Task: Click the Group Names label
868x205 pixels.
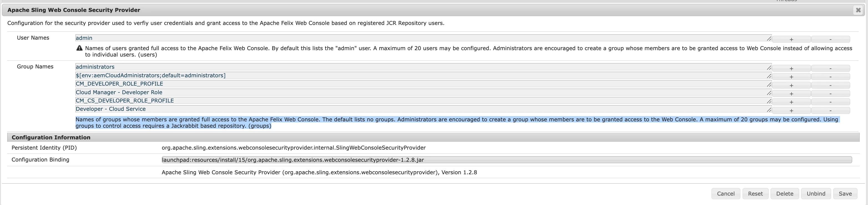Action: (35, 67)
